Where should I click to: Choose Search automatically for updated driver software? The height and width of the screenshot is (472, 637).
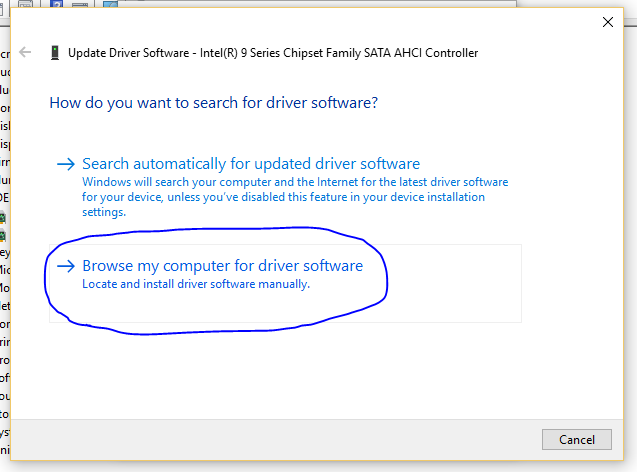pyautogui.click(x=251, y=164)
